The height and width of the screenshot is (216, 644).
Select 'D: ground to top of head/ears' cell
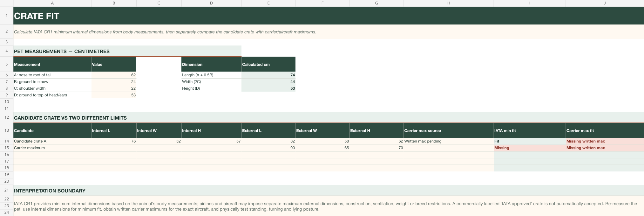coord(52,95)
